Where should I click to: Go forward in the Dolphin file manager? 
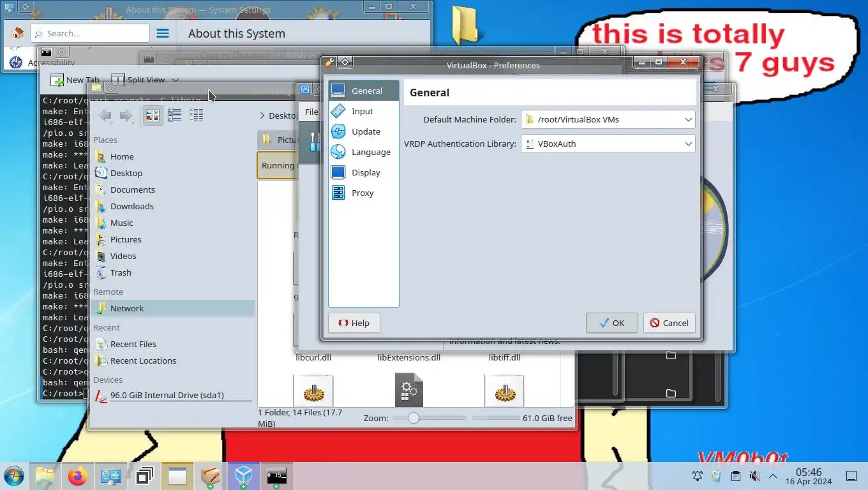[x=126, y=115]
